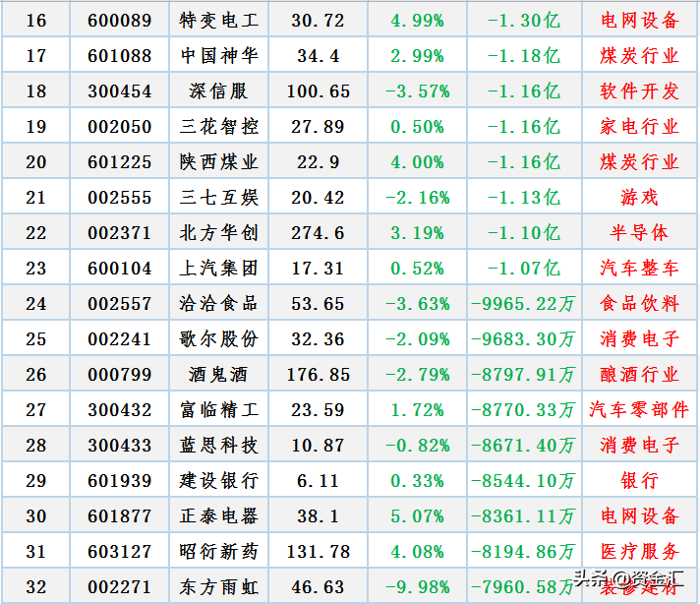Click stock name 北方华创
Image resolution: width=700 pixels, height=604 pixels.
(218, 233)
